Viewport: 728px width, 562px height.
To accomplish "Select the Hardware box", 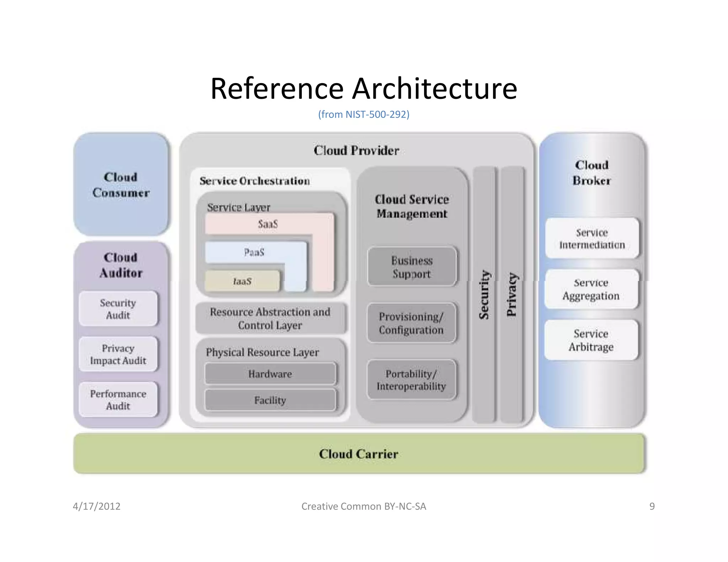I will pyautogui.click(x=270, y=374).
